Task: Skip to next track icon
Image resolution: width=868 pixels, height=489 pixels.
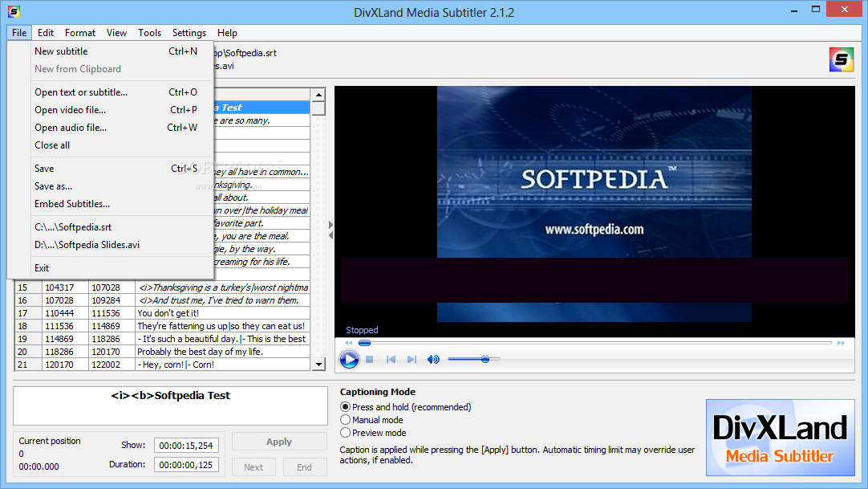Action: point(412,360)
